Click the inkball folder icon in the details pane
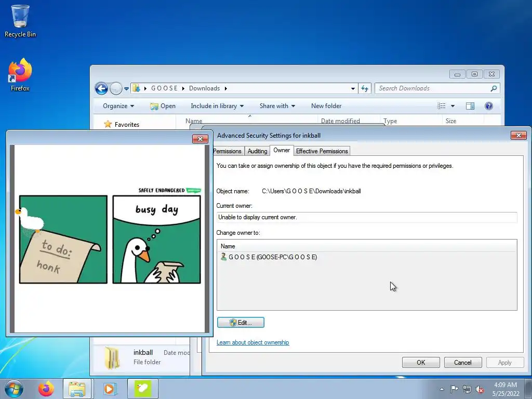Image resolution: width=532 pixels, height=399 pixels. tap(112, 357)
